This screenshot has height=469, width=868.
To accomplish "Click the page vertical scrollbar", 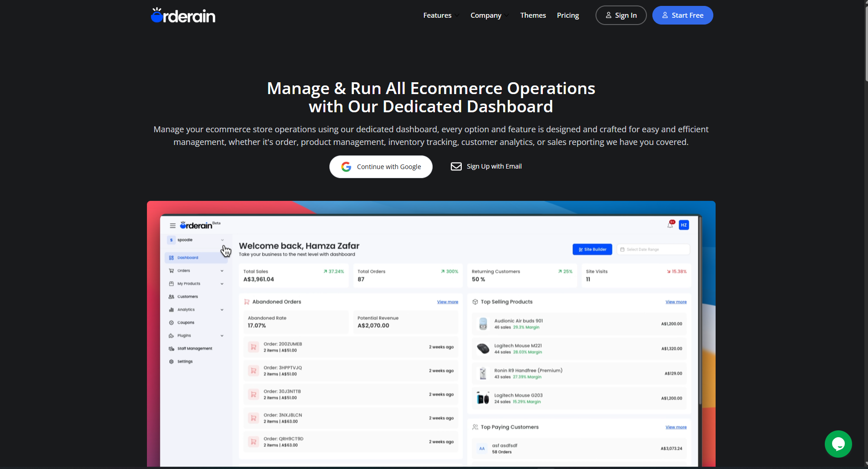I will tap(866, 43).
